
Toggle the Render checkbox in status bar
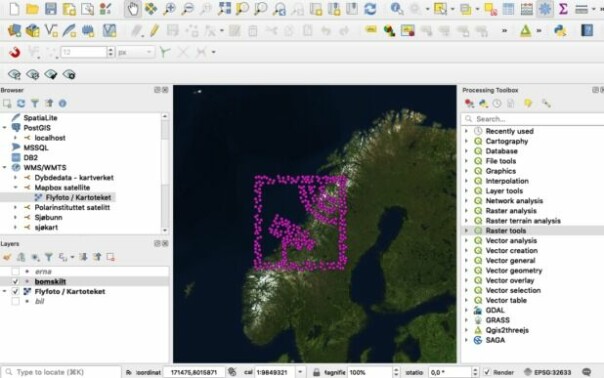click(487, 372)
